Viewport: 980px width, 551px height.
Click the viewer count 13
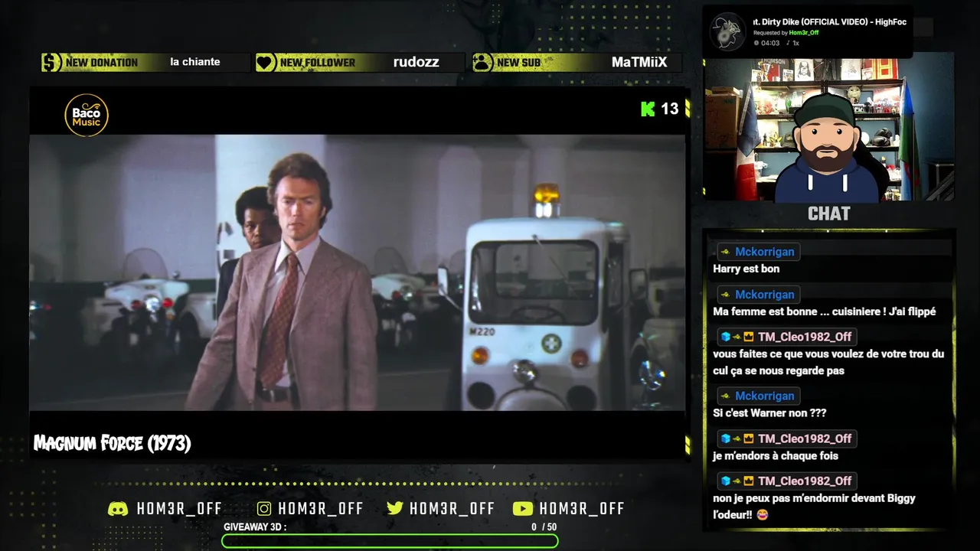[670, 109]
